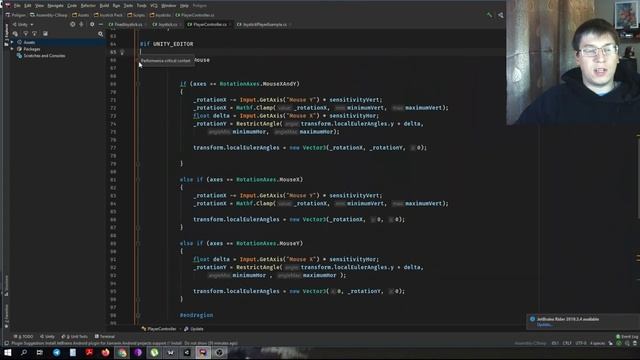Open Task View on taskbar
The height and width of the screenshot is (360, 640).
[40, 353]
